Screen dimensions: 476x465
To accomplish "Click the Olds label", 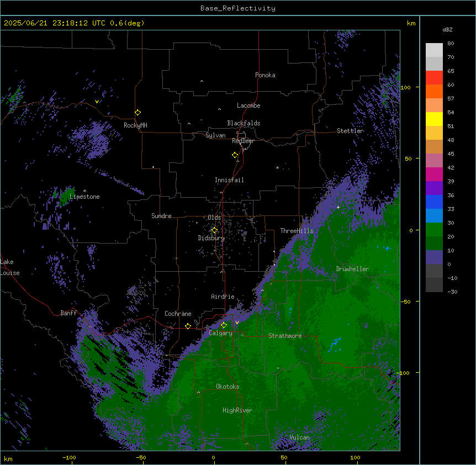I will tap(214, 218).
